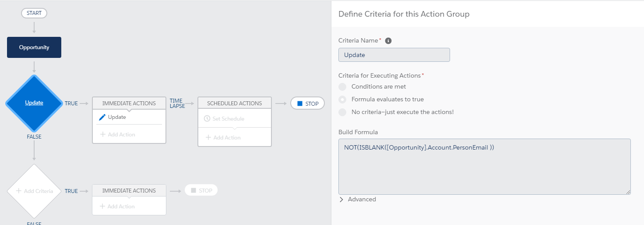644x225 pixels.
Task: Click the plus icon in Add Criteria diamond
Action: tap(18, 191)
